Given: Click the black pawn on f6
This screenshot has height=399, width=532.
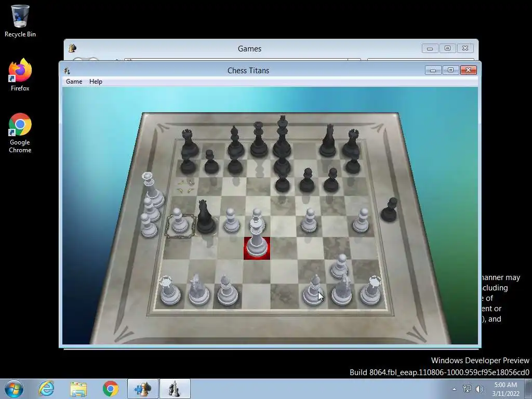Looking at the screenshot, I should tap(307, 181).
